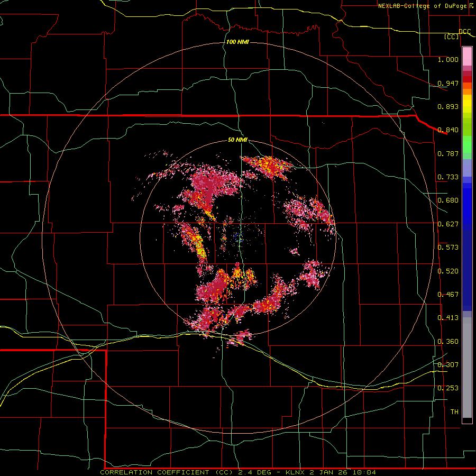Select the 0.520 value on the color scale
The image size is (476, 476).
pos(448,271)
